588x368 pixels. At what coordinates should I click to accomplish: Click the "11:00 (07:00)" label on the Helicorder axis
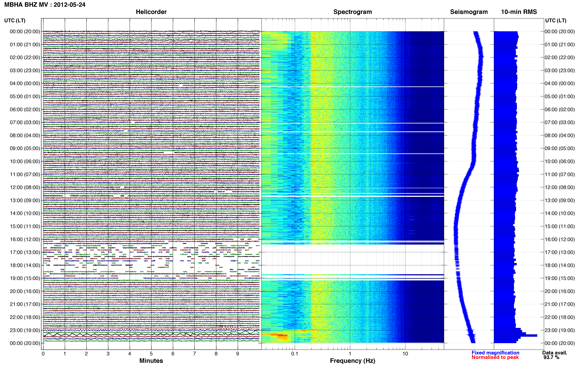25,174
